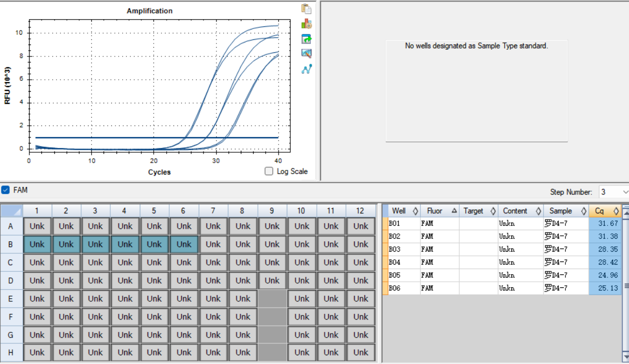The height and width of the screenshot is (364, 629).
Task: Enable the Log Scale checkbox
Action: tap(269, 171)
